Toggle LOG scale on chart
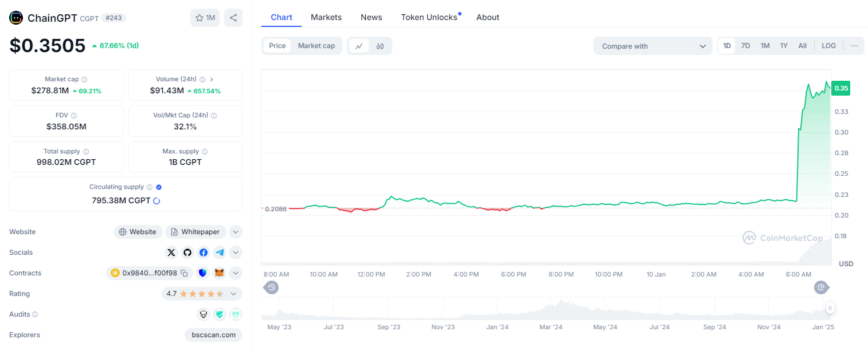Screen dimensions: 868x347 pos(828,46)
